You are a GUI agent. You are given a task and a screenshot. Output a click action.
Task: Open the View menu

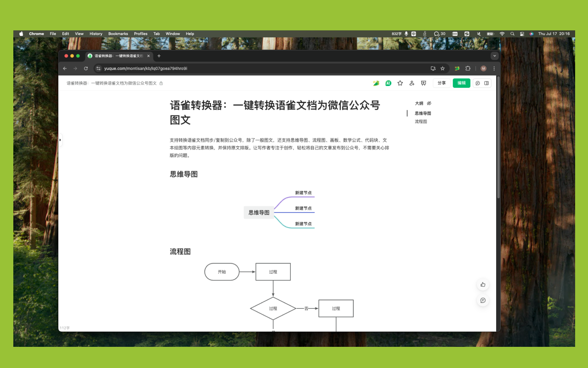pyautogui.click(x=79, y=34)
